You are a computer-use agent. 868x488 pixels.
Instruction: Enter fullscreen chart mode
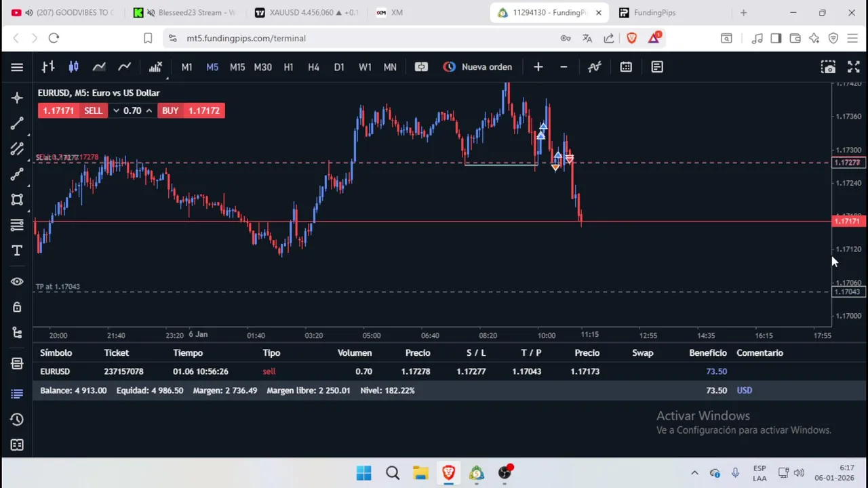point(854,67)
